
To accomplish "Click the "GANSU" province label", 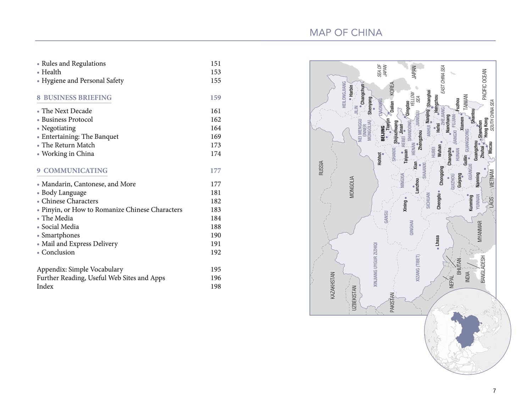I will (386, 217).
